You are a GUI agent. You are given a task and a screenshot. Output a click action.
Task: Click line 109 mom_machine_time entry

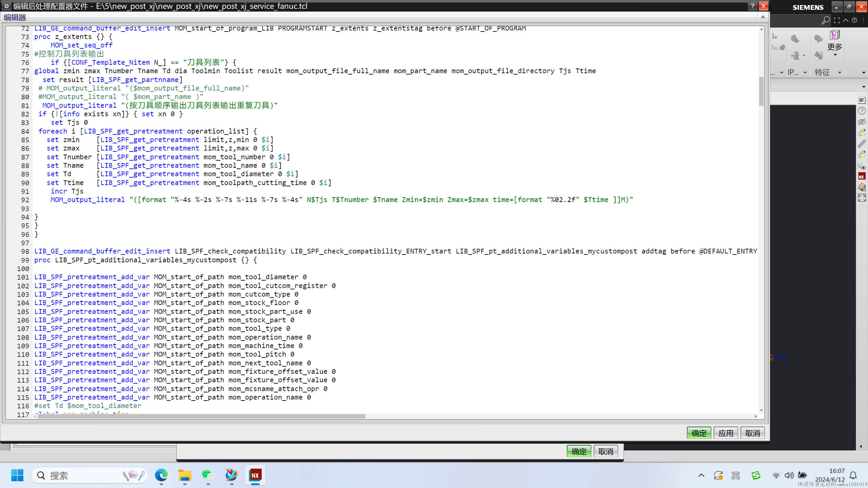(168, 346)
